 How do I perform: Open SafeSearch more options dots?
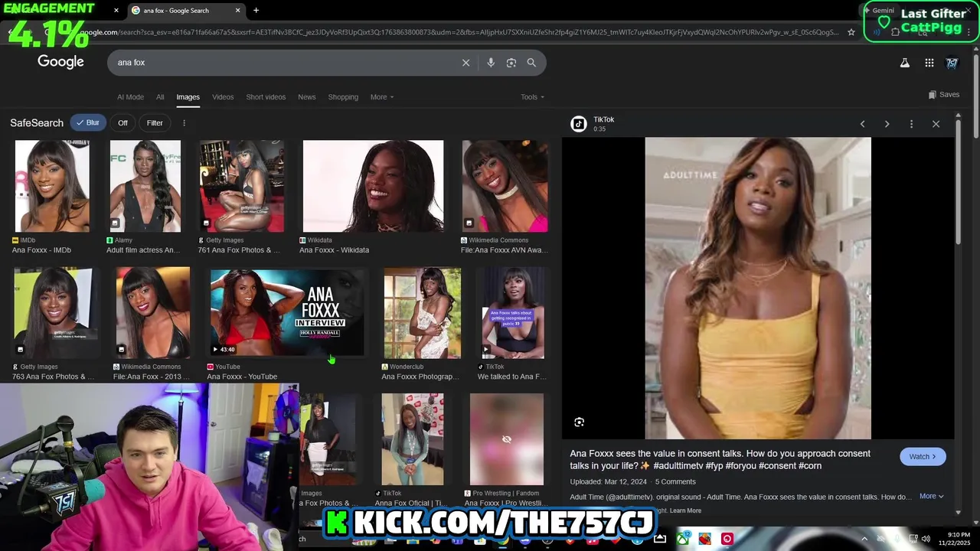coord(184,122)
